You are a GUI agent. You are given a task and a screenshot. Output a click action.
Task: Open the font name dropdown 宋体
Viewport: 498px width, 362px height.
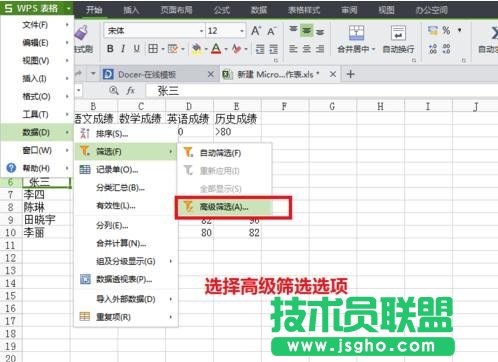click(x=201, y=31)
